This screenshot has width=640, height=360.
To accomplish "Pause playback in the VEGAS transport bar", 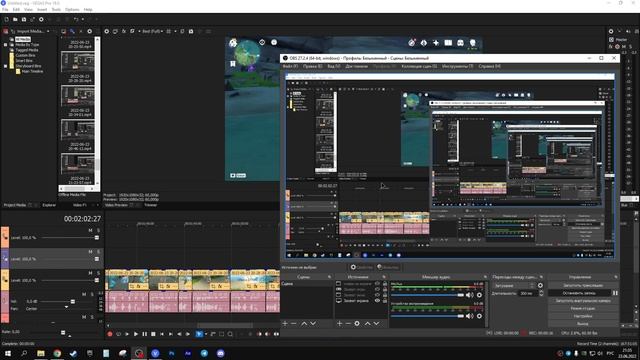I will [144, 334].
